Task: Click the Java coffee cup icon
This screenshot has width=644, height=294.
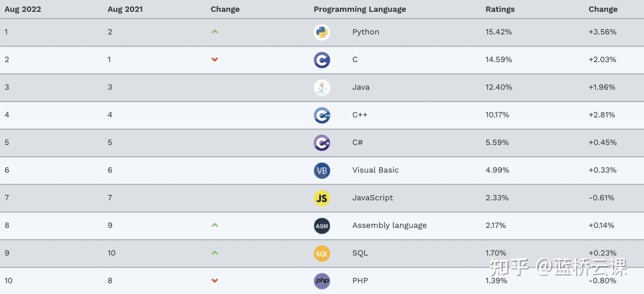Action: pyautogui.click(x=322, y=88)
